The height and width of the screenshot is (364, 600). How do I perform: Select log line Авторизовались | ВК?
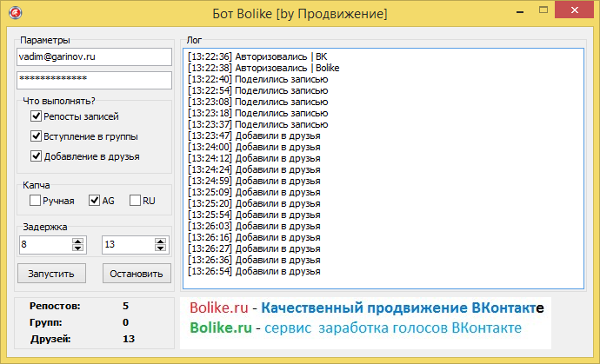coord(257,56)
